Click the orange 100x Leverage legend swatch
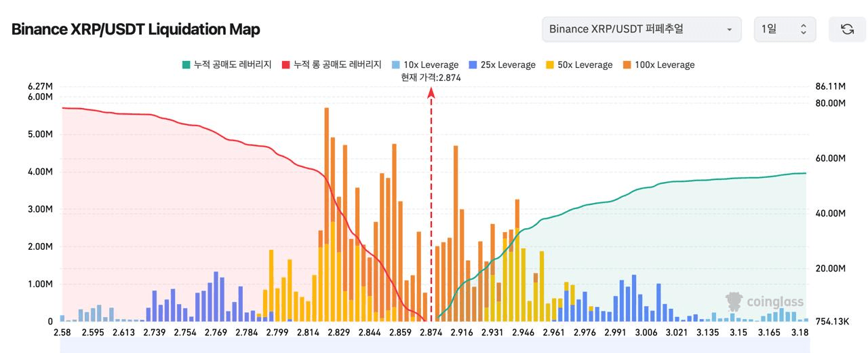This screenshot has height=353, width=868. (627, 64)
